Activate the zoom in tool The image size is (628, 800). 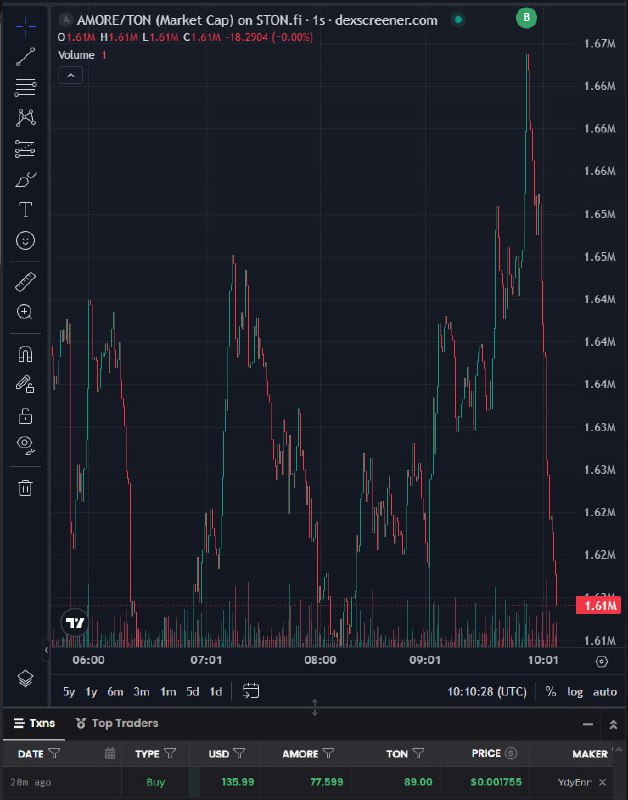[x=25, y=312]
